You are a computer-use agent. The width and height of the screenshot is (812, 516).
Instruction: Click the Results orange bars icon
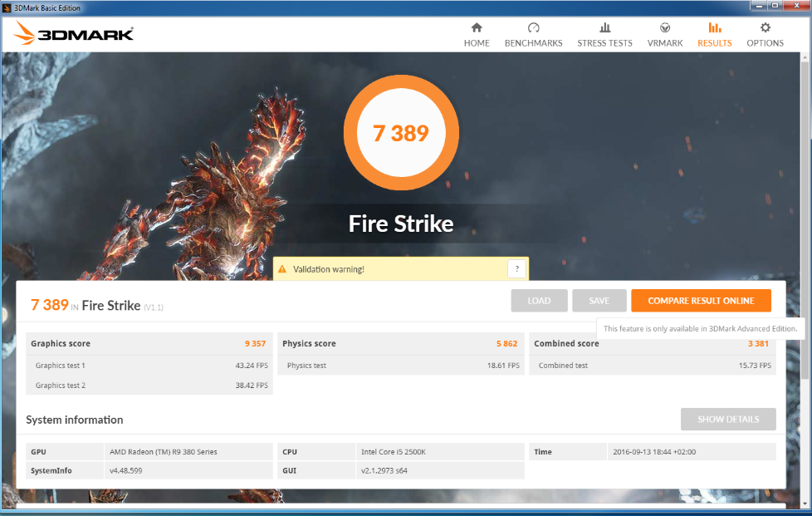pyautogui.click(x=715, y=27)
